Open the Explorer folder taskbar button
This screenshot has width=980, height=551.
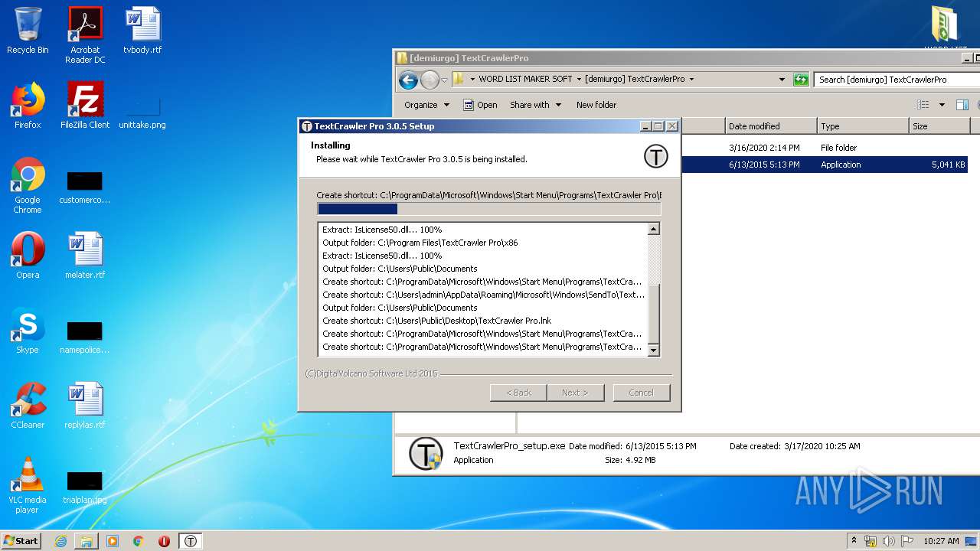point(87,541)
